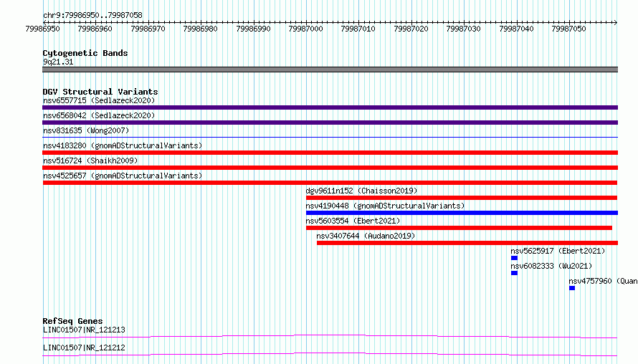The height and width of the screenshot is (364, 638).
Task: Click the small blue nsv6082333 marker
Action: click(514, 273)
